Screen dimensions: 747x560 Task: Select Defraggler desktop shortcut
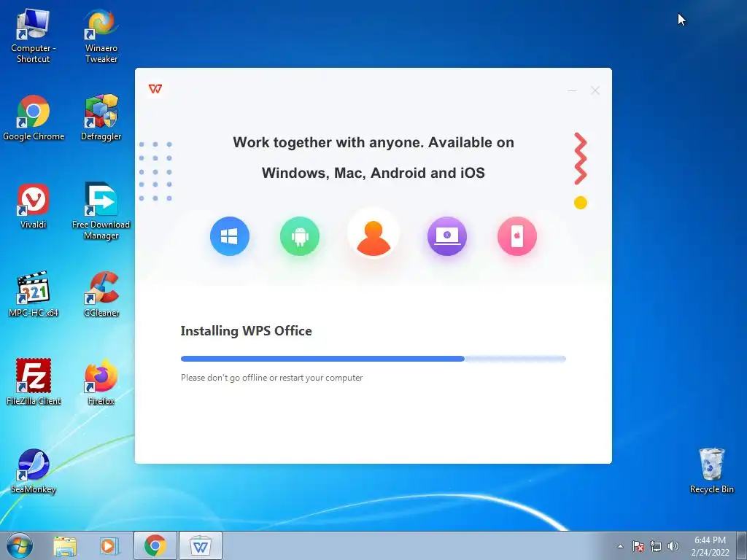[101, 117]
